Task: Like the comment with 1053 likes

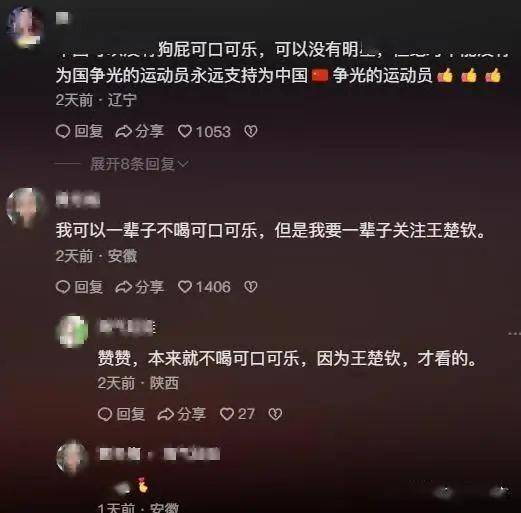Action: (204, 131)
